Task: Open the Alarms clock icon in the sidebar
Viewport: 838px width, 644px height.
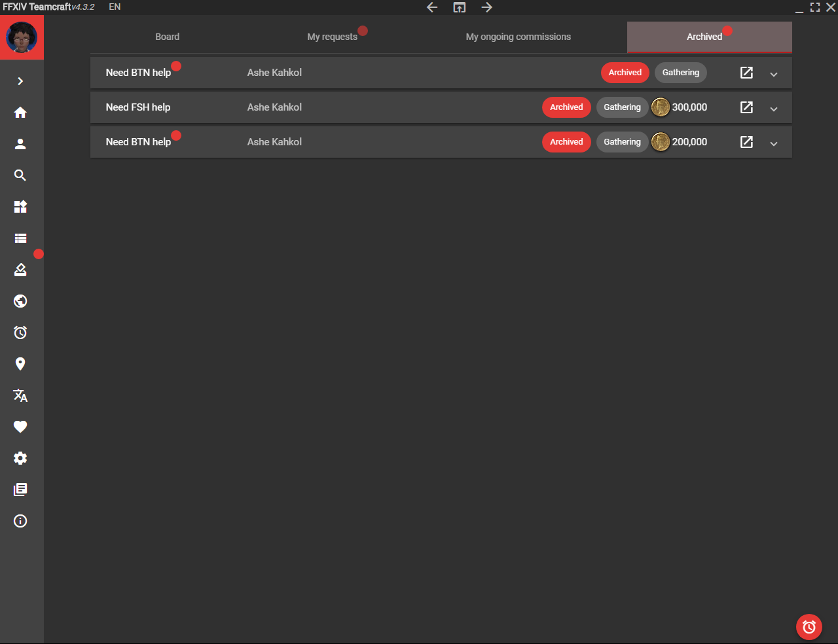Action: click(20, 332)
